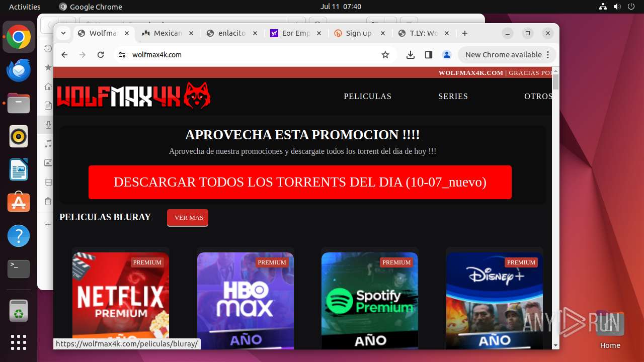This screenshot has height=362, width=644.
Task: Open the HBO Max card
Action: point(246,301)
